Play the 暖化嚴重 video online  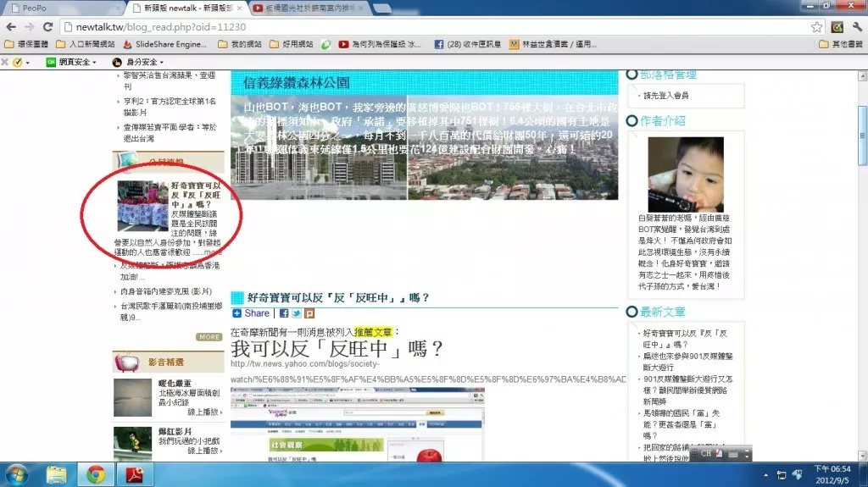[x=205, y=412]
